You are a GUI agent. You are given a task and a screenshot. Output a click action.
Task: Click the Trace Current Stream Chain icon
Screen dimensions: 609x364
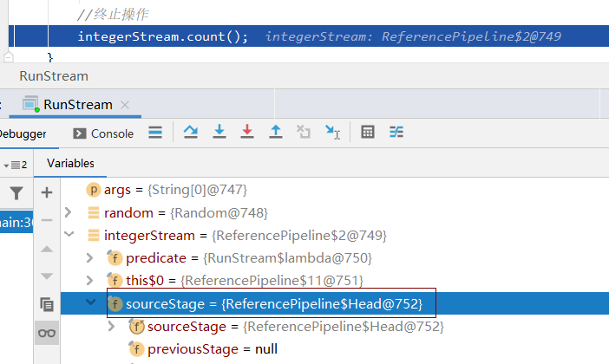point(396,132)
